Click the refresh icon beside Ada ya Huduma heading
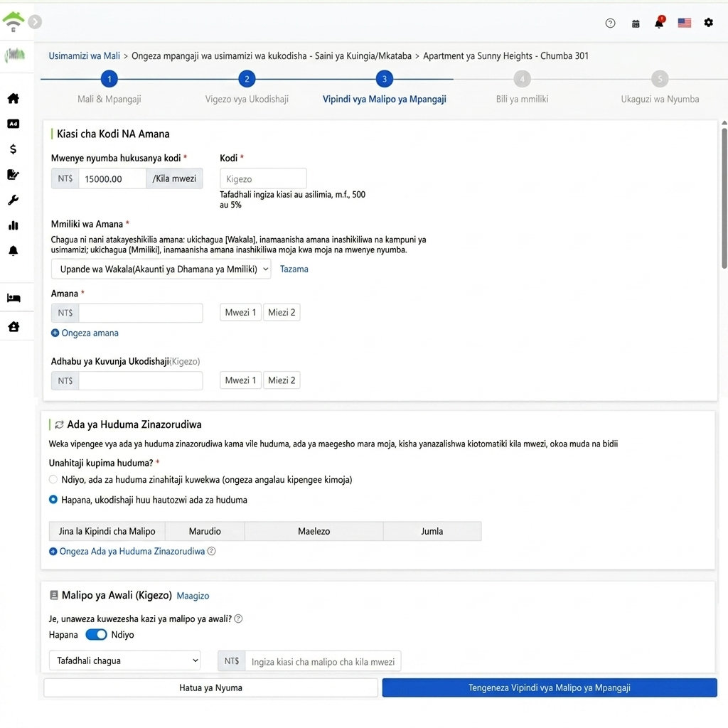This screenshot has height=728, width=728. [x=59, y=424]
